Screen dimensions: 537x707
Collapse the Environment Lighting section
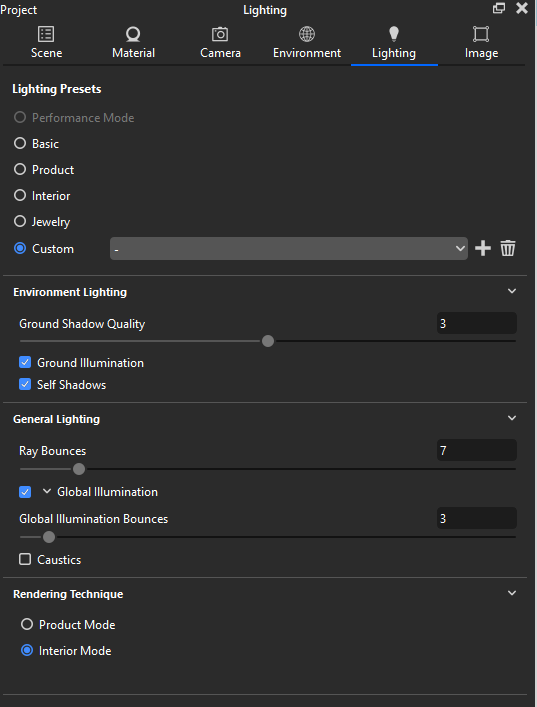[x=512, y=291]
